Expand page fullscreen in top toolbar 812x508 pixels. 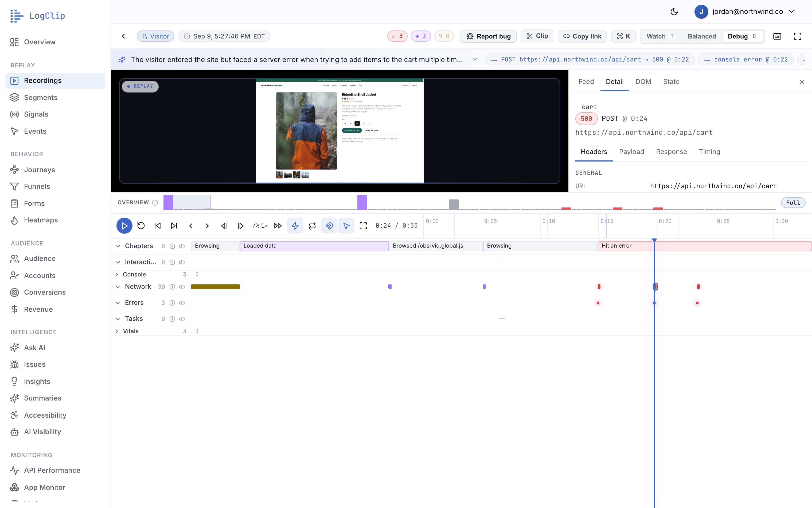coord(798,36)
